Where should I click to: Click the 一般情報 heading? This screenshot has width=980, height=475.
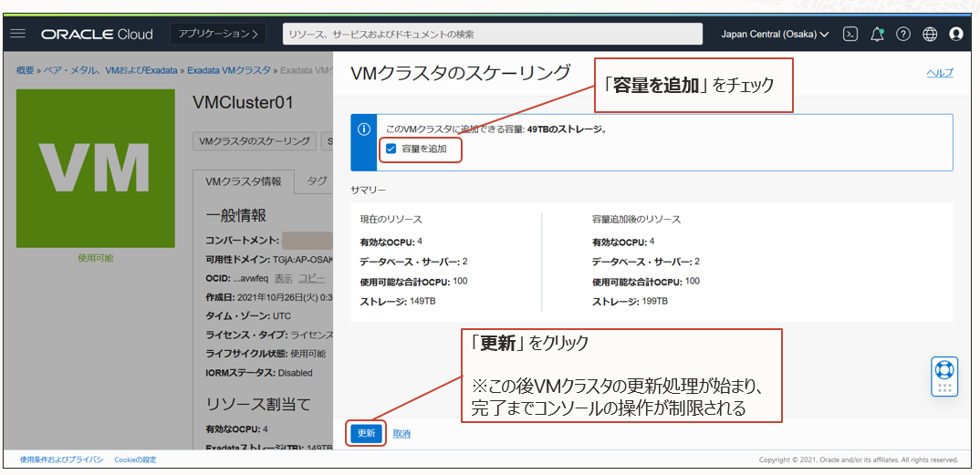236,215
